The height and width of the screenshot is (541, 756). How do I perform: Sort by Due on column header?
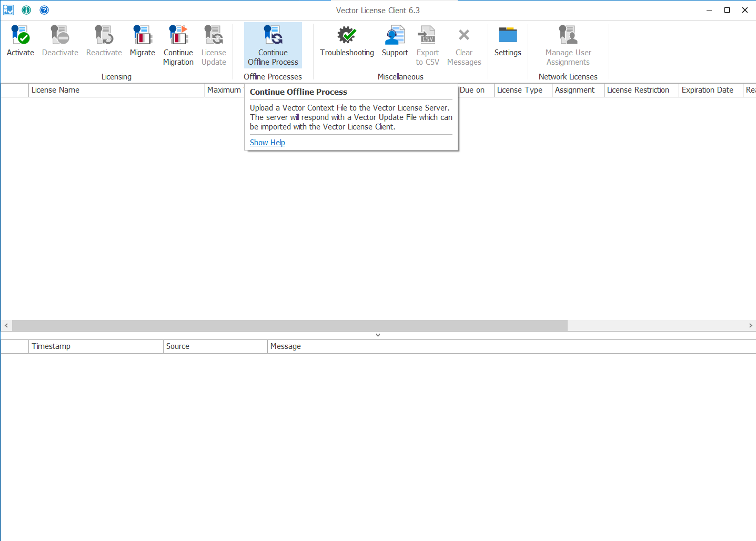click(x=476, y=90)
